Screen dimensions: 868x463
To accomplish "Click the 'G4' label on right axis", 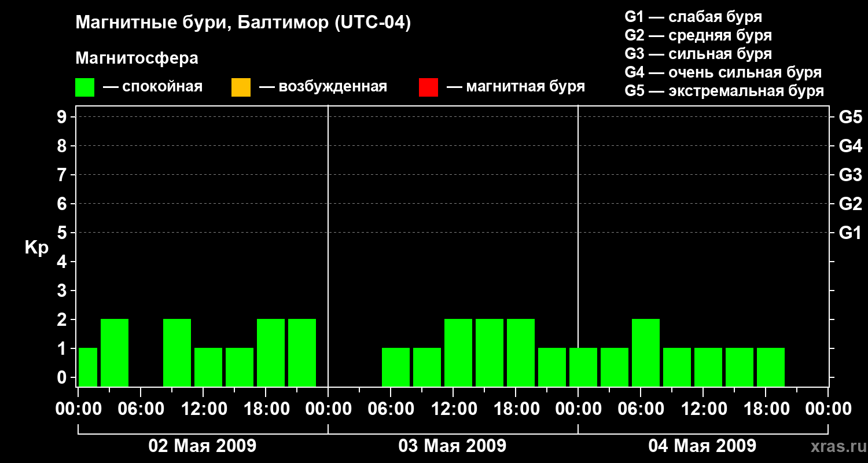I will pyautogui.click(x=851, y=146).
